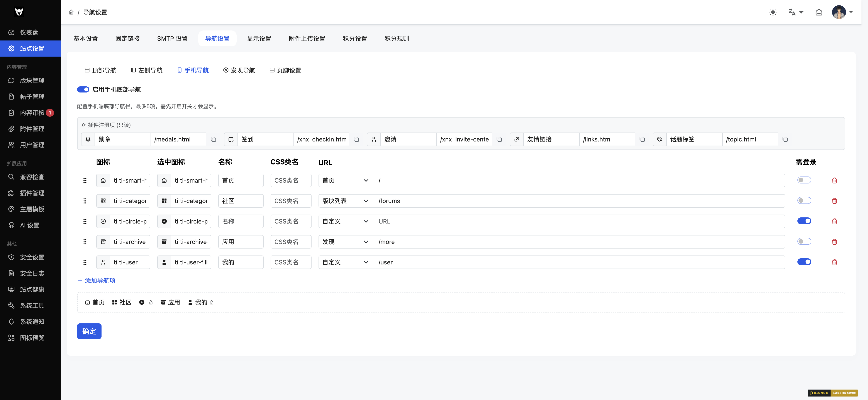Enable login required for 首页 row
Viewport: 868px width, 400px height.
[804, 180]
